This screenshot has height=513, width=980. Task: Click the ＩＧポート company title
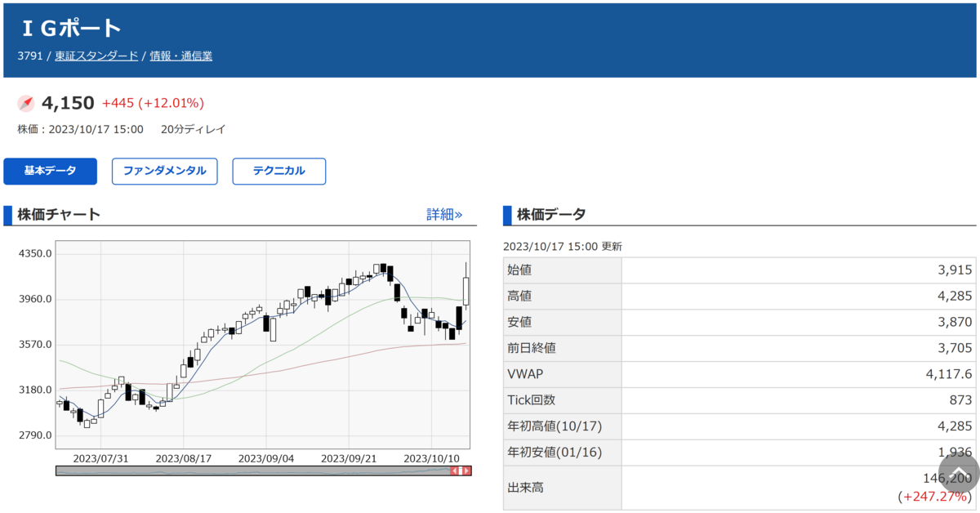[x=70, y=29]
